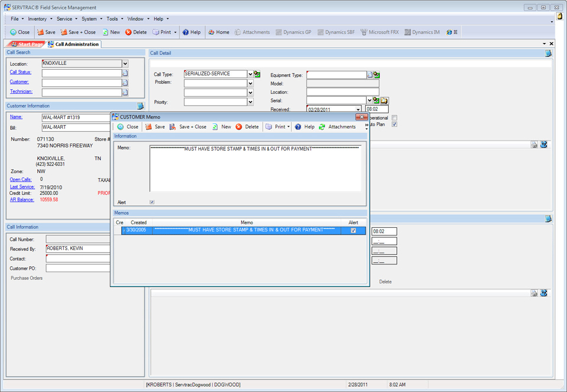Click Delete in CUSTOMER Memo toolbar
This screenshot has width=567, height=392.
pos(247,127)
